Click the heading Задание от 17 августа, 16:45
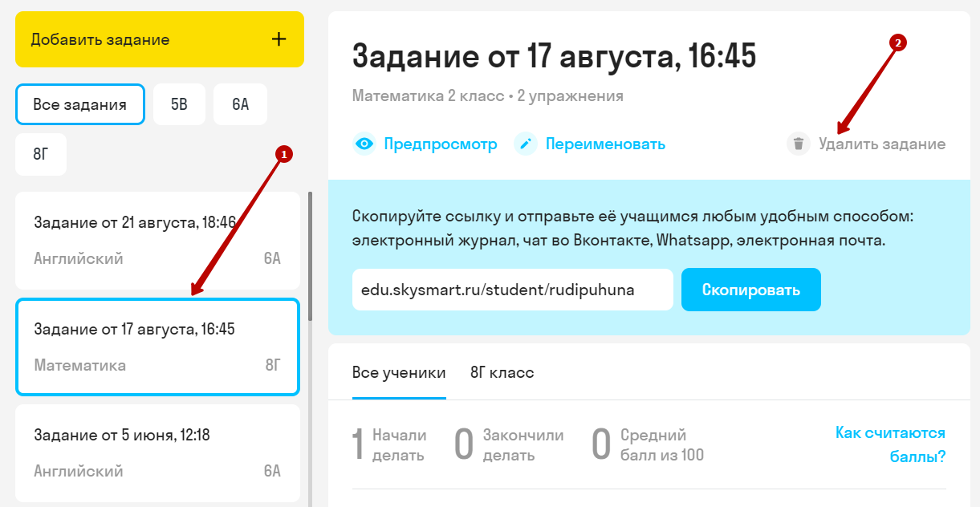Screen dimensions: 980x507 pyautogui.click(x=555, y=56)
